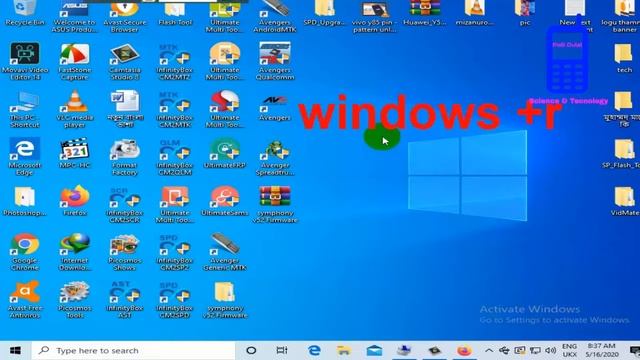The image size is (640, 360).
Task: Select the Microsoft Edge desktop shortcut
Action: tap(24, 156)
